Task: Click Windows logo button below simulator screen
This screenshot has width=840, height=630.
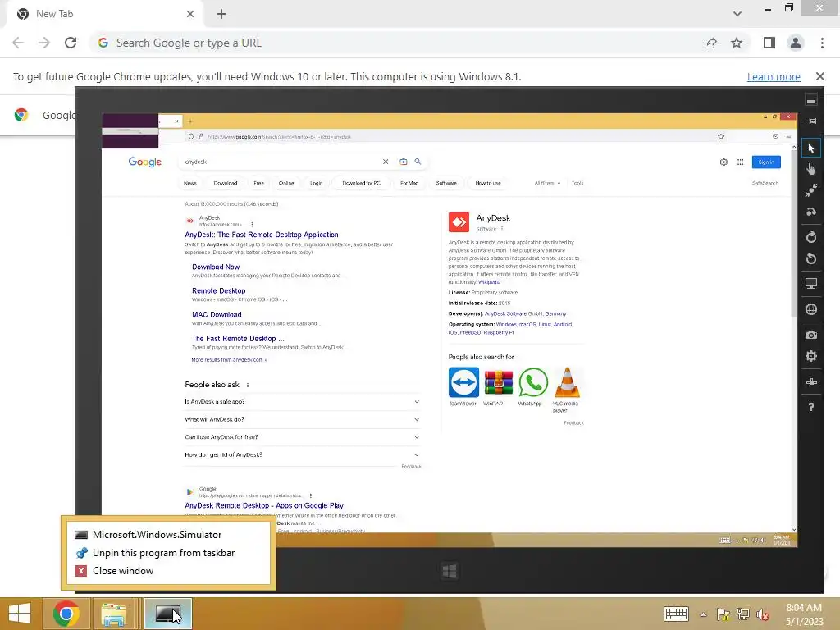Action: 450,571
